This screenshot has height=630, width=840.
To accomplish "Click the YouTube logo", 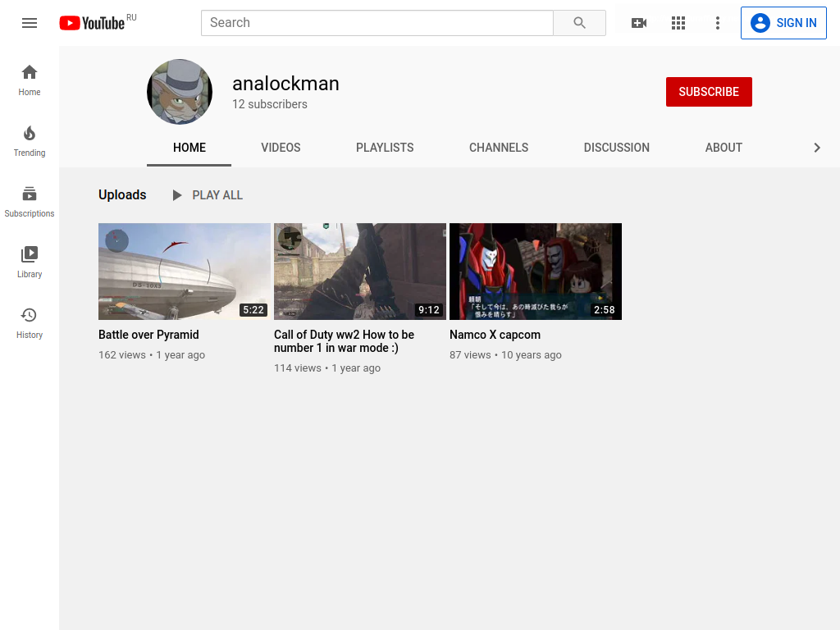I will click(x=92, y=23).
